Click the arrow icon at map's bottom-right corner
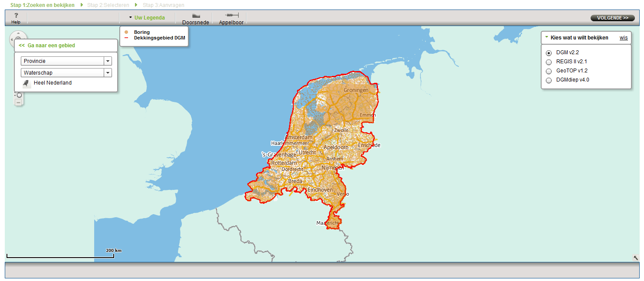The image size is (644, 281). 636,258
